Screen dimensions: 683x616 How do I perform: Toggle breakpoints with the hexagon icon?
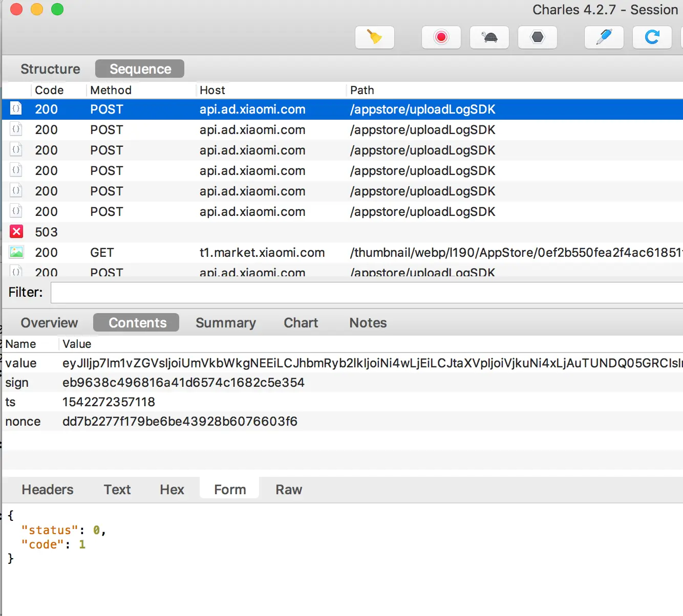click(x=538, y=37)
